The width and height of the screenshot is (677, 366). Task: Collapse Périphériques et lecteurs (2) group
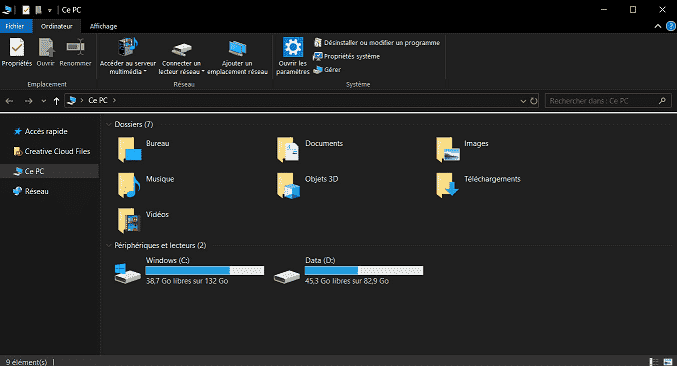[108, 245]
